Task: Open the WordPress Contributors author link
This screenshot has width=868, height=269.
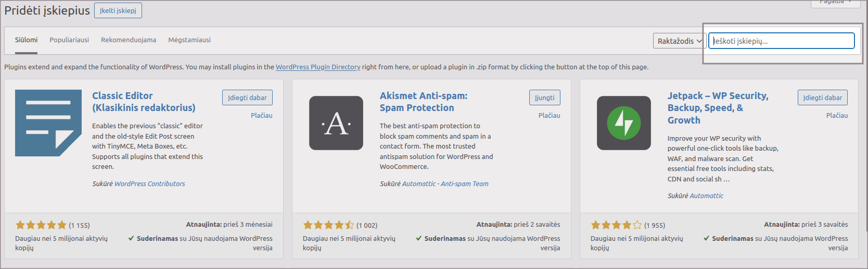Action: tap(149, 184)
